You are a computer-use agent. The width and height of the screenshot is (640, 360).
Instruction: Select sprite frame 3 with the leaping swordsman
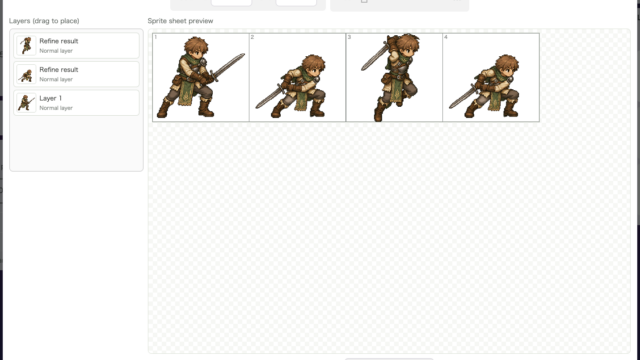(x=394, y=78)
